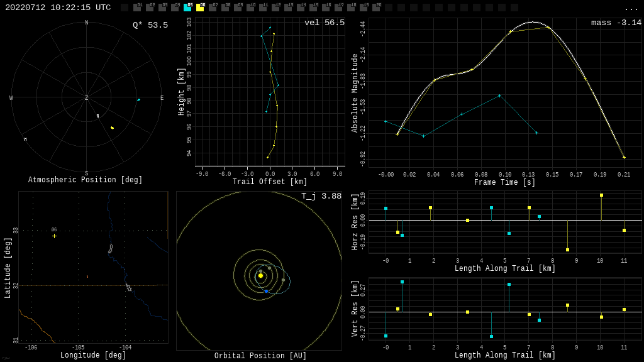Screen dimensions: 644x362
Task: Click the yellow meteor marker in polar plot
Action: [x=112, y=128]
